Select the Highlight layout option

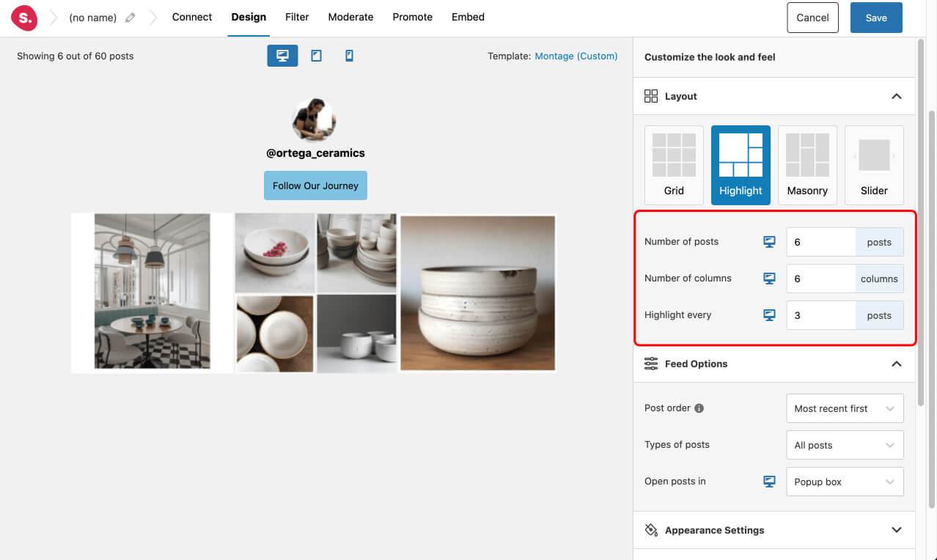(x=741, y=165)
